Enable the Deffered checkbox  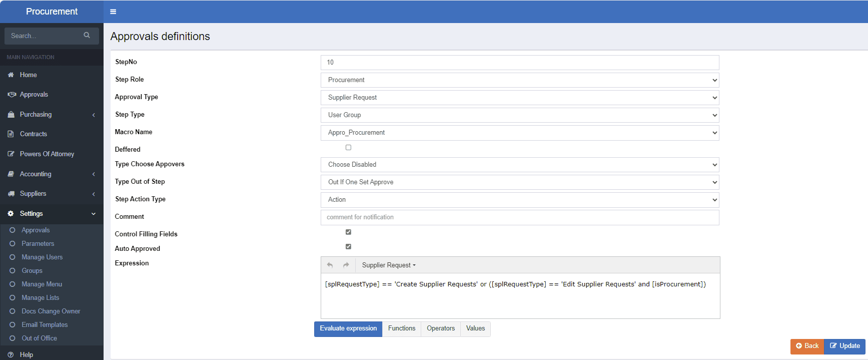click(348, 148)
